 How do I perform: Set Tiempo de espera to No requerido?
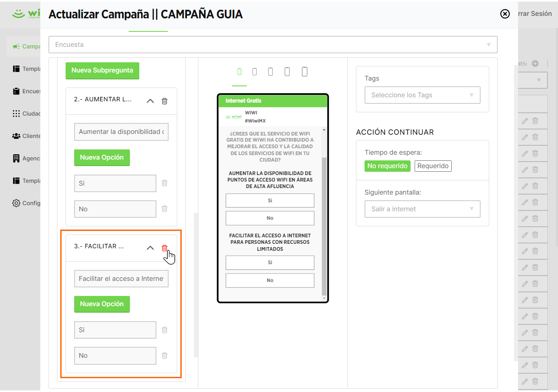(387, 166)
